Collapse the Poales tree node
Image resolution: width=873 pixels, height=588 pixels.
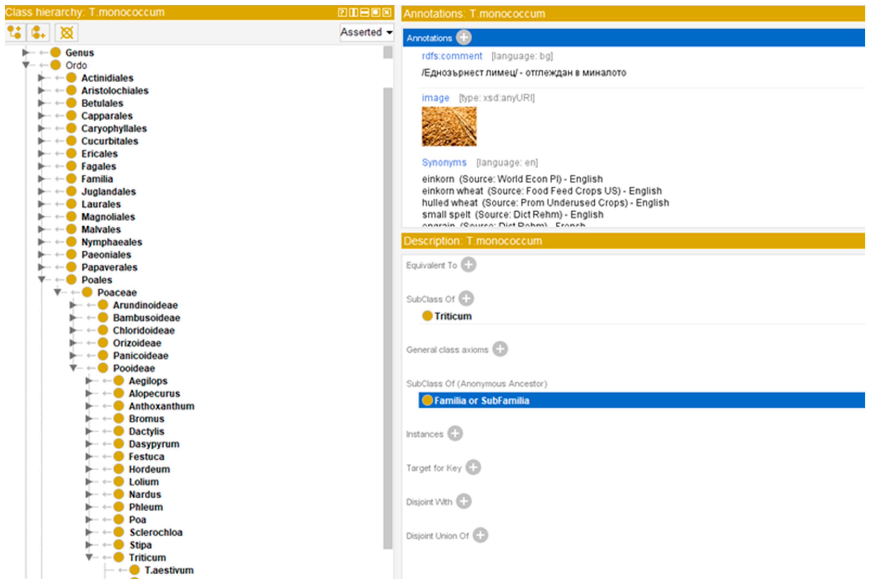point(42,280)
